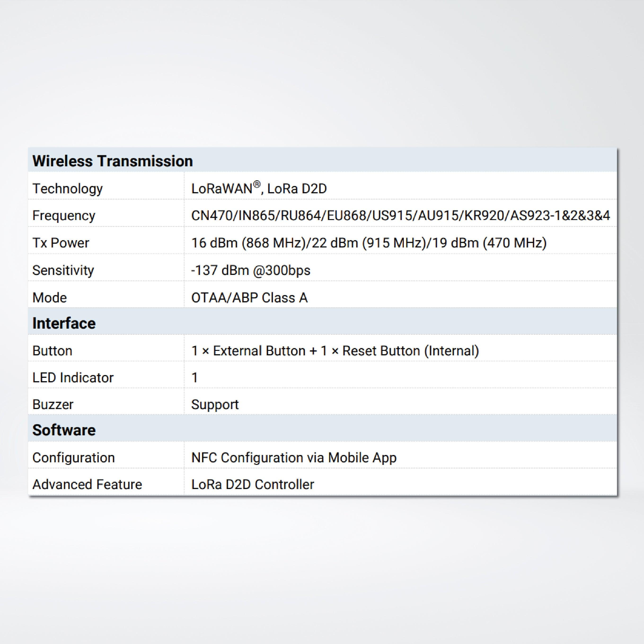Click the Software section header
The width and height of the screenshot is (644, 644).
tap(64, 430)
